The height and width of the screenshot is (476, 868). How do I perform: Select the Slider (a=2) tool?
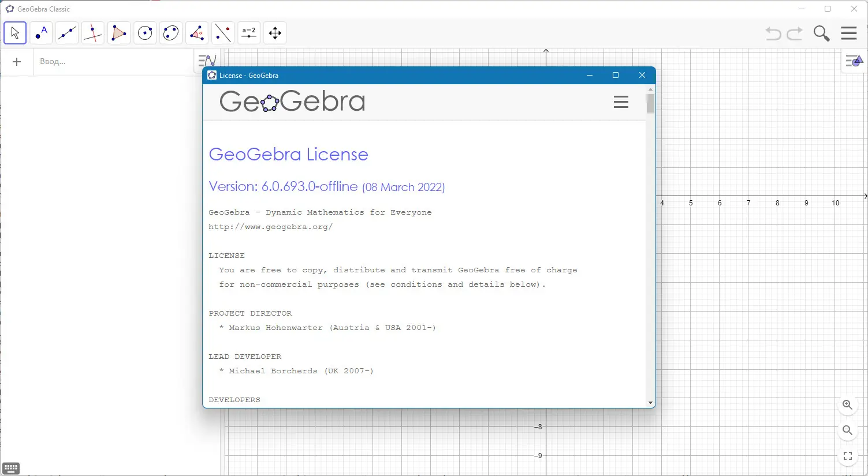click(x=249, y=33)
